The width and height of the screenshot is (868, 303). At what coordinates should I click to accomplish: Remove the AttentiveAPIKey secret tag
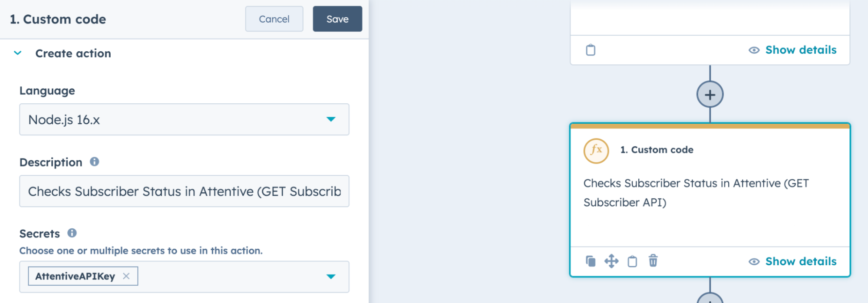click(x=126, y=276)
